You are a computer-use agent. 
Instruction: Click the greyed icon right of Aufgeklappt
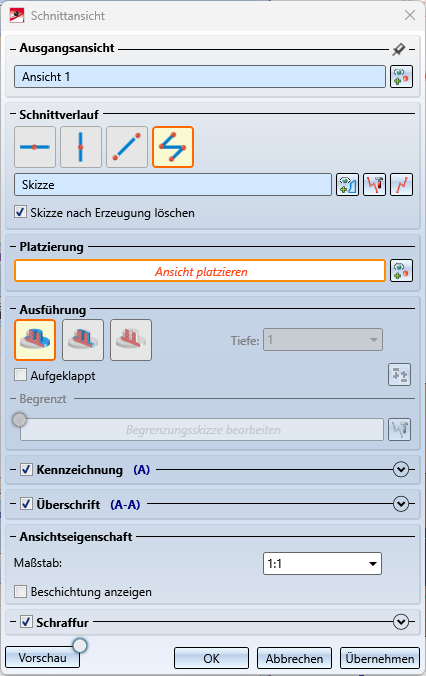[399, 375]
